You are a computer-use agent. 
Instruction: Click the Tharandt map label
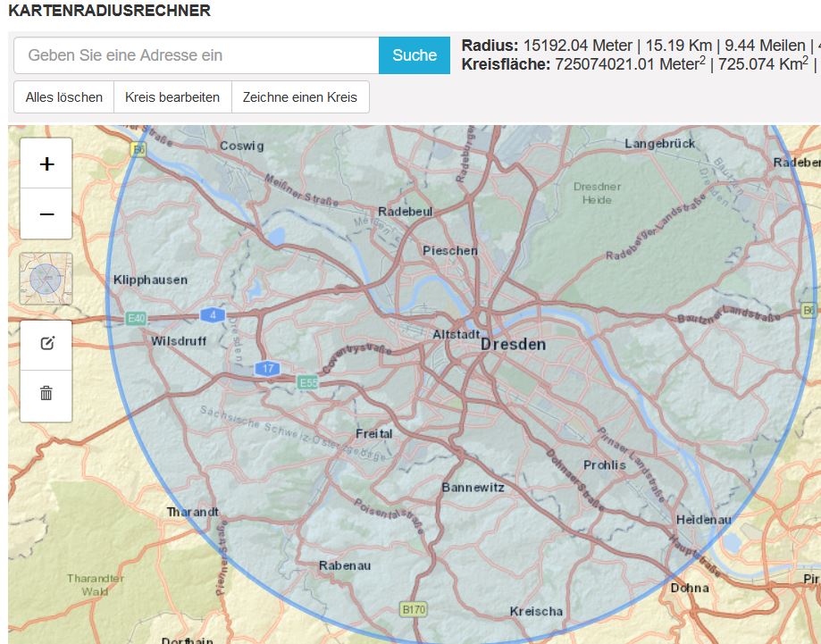pyautogui.click(x=193, y=512)
